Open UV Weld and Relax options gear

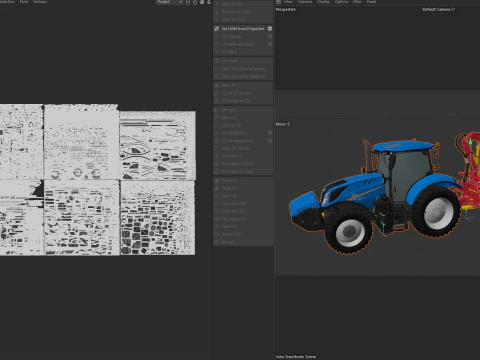click(x=270, y=44)
